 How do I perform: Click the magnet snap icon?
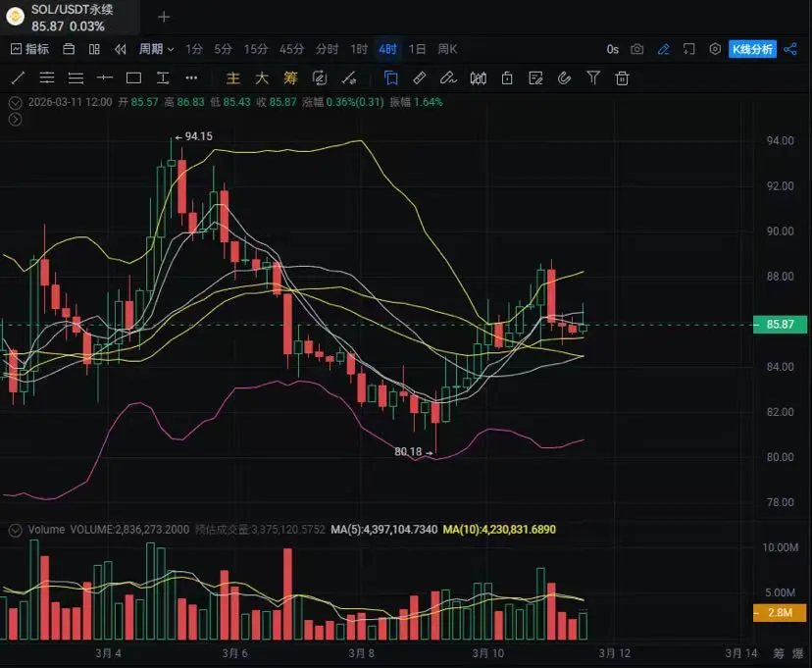pos(565,78)
